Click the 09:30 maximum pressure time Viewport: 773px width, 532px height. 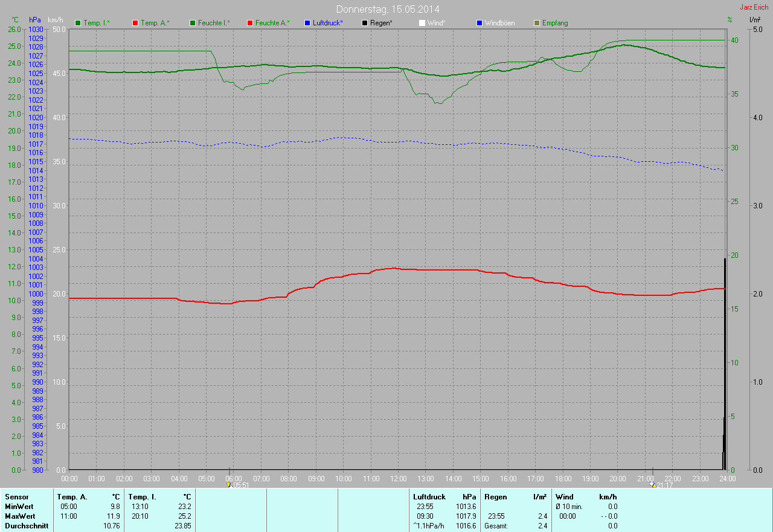(x=425, y=516)
